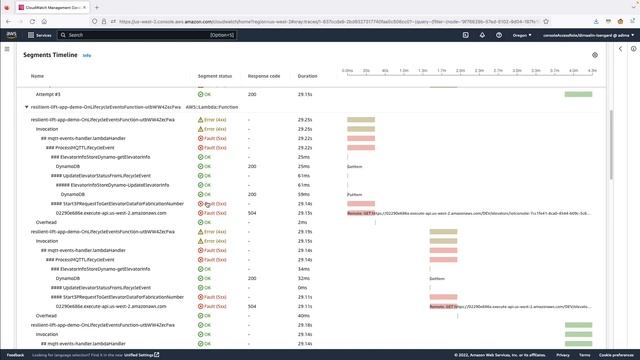
Task: Bookmark this page with the star
Action: tap(546, 22)
